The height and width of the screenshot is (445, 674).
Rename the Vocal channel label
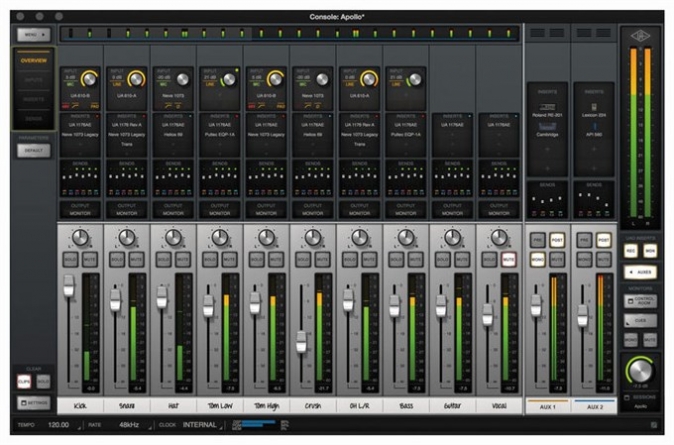(x=499, y=405)
